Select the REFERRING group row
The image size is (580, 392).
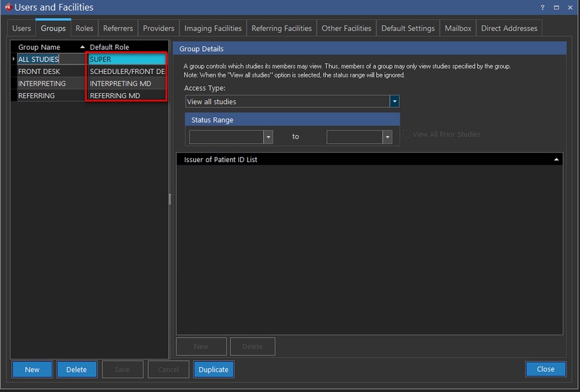(x=36, y=95)
